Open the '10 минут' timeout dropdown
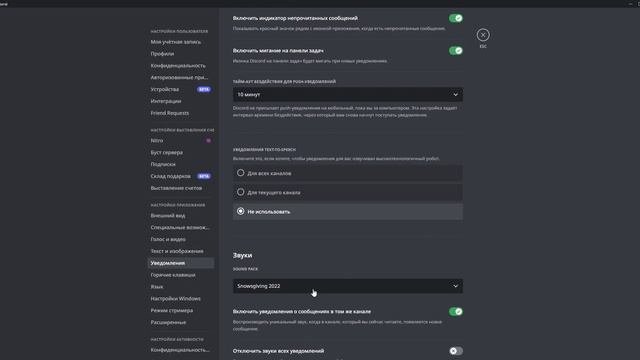This screenshot has height=360, width=640. [348, 94]
